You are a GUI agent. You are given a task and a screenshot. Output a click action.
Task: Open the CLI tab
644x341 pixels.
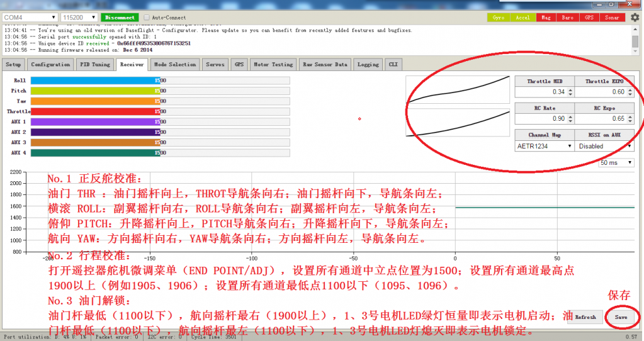coord(393,64)
